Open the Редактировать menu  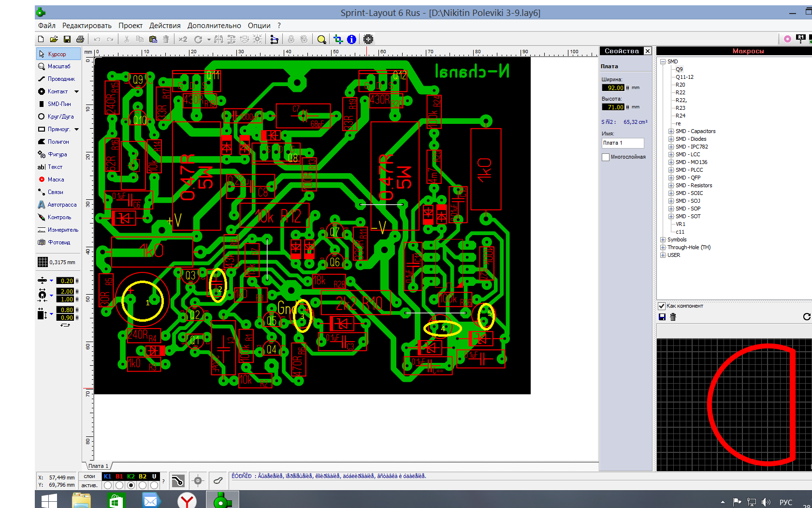tap(87, 26)
